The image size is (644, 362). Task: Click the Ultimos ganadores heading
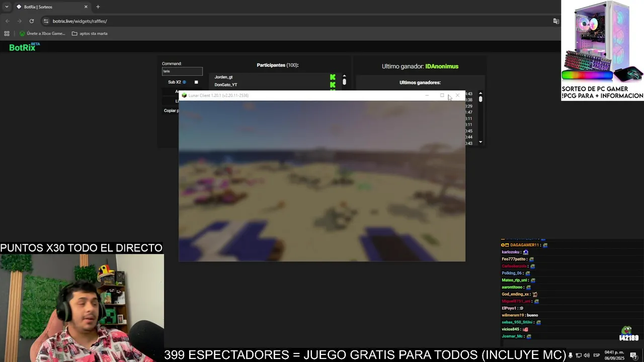(420, 82)
